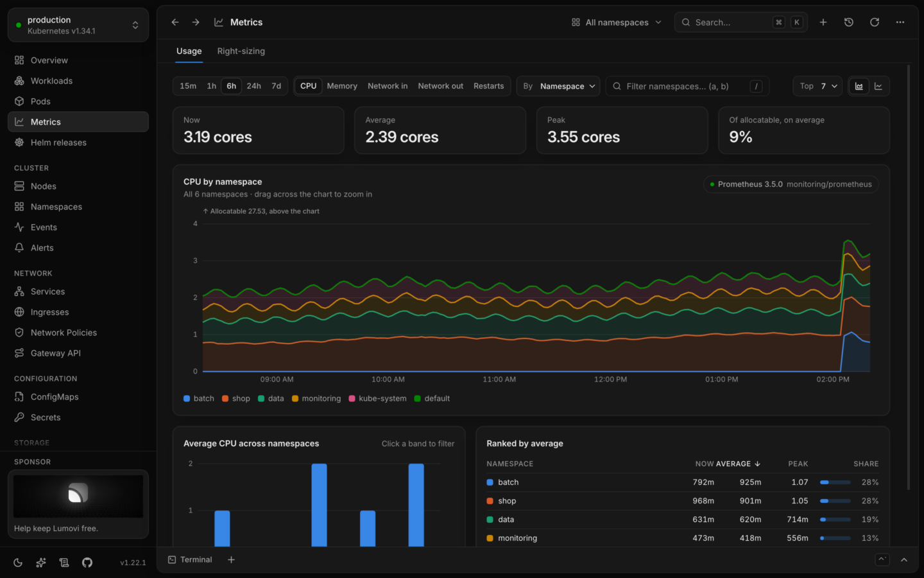The image size is (924, 578).
Task: Open the three-dot more options menu
Action: click(x=900, y=22)
